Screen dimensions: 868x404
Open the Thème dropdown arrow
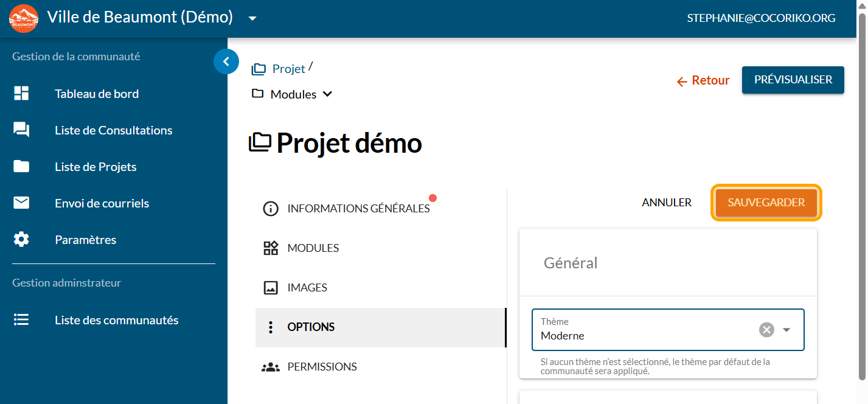[x=786, y=330]
